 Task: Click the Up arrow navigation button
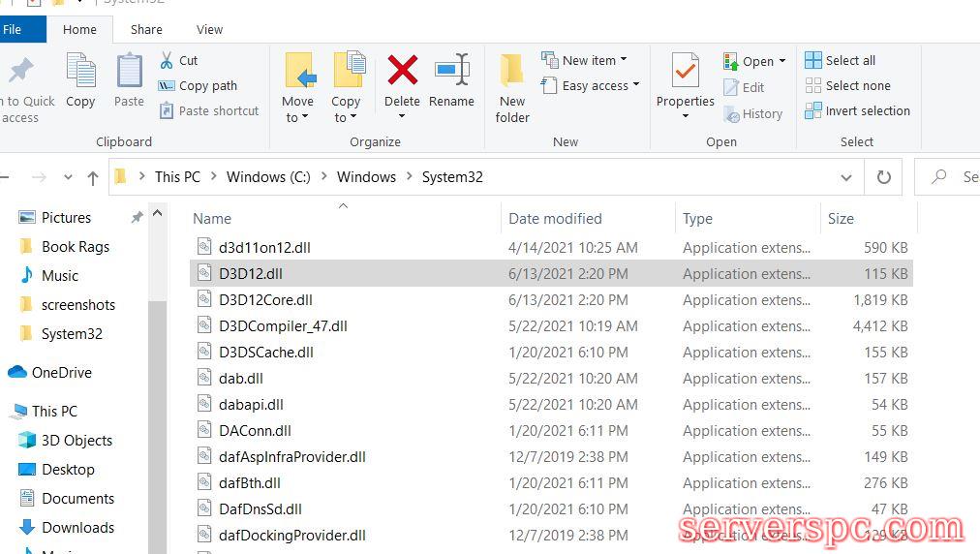[93, 177]
